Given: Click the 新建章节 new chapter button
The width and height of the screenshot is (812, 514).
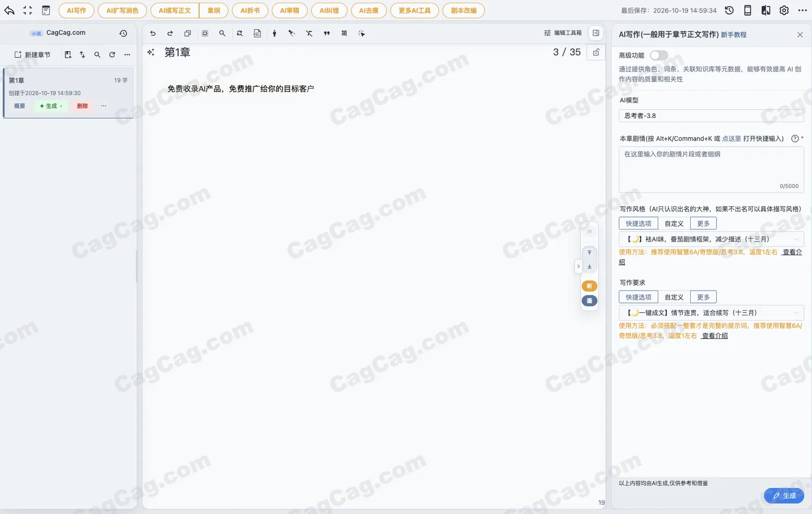Looking at the screenshot, I should [32, 55].
